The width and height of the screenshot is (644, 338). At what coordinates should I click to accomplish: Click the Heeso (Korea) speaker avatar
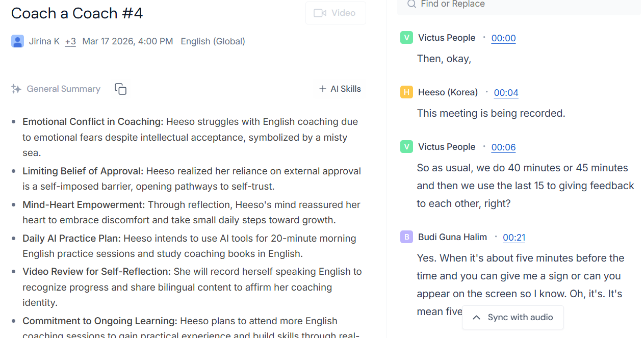click(x=406, y=92)
